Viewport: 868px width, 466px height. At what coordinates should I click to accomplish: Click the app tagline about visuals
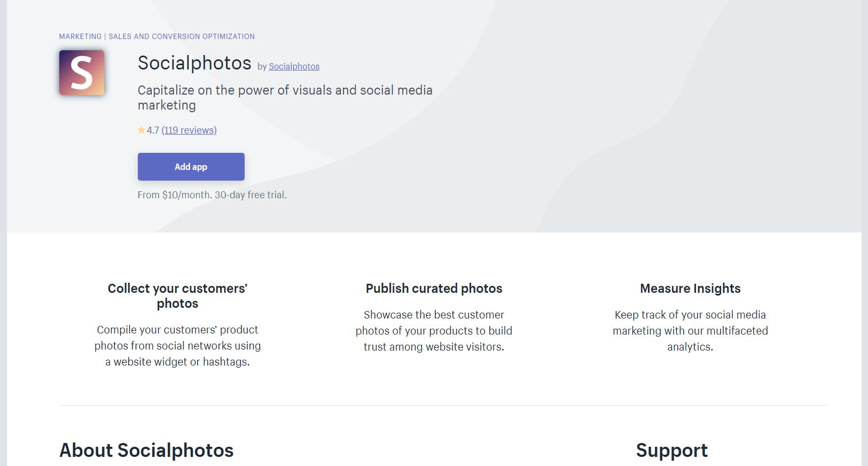pos(285,97)
